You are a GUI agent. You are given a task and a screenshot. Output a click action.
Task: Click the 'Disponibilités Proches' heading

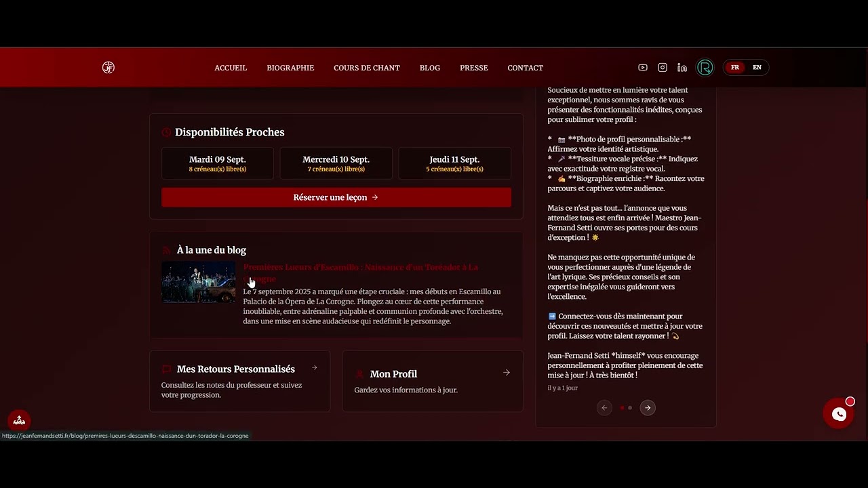[230, 132]
